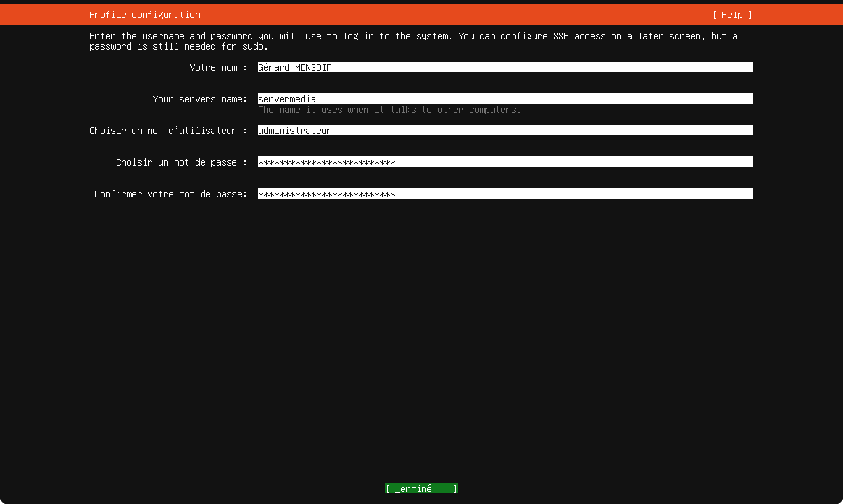
Task: Place cursor in 'Gérard MENSOIF' text
Action: point(294,67)
